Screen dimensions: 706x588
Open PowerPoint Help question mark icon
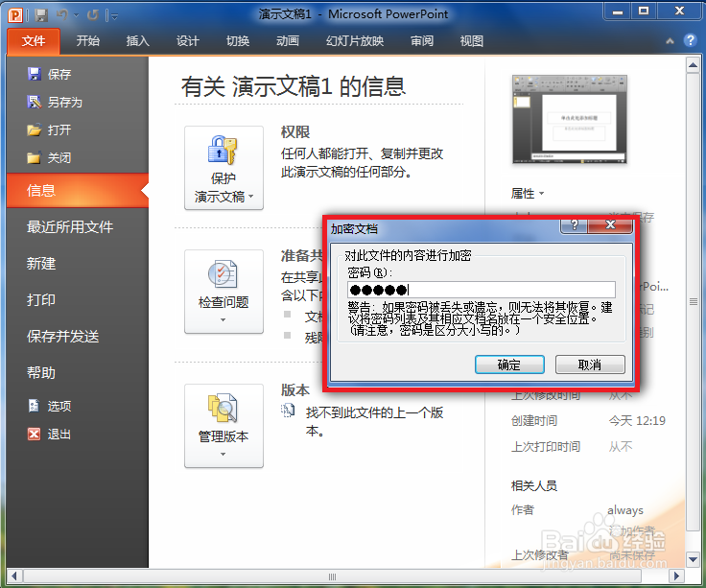[x=690, y=40]
